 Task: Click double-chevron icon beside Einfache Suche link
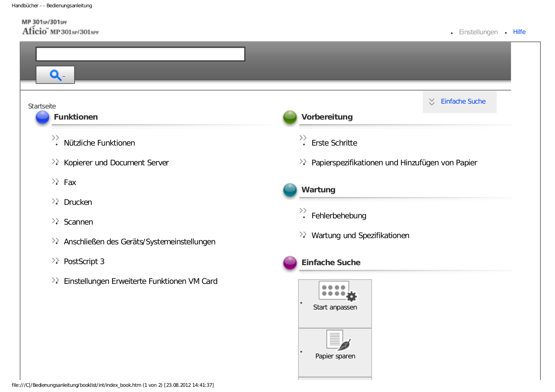432,102
